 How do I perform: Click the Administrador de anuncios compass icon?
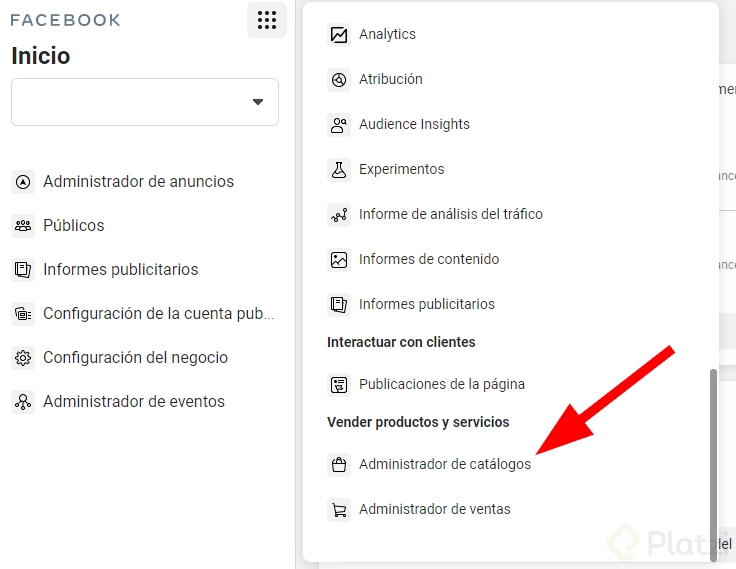click(x=23, y=182)
